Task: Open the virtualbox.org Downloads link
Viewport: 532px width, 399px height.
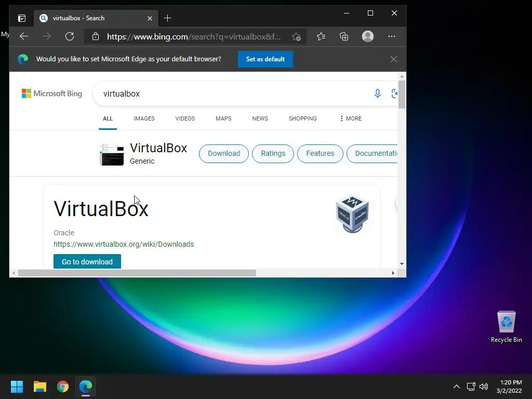Action: pos(124,244)
